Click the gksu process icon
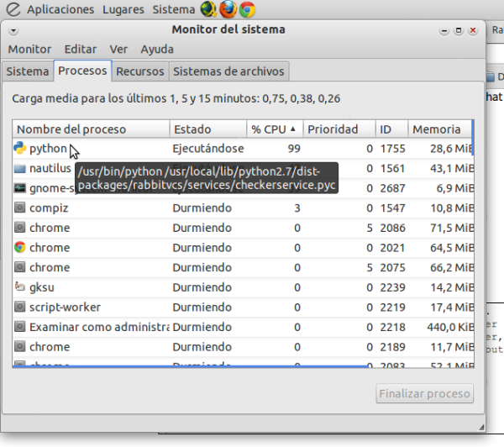504x447 pixels. point(19,287)
